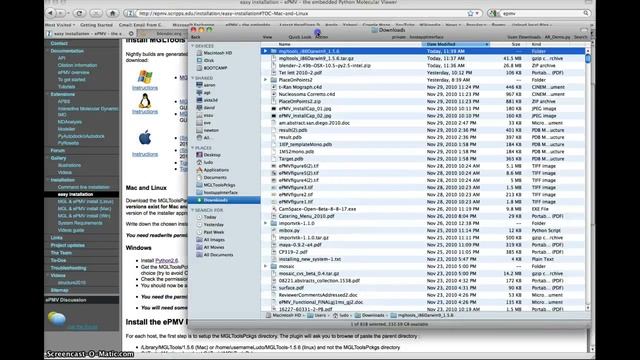The height and width of the screenshot is (360, 640).
Task: Click the search magnifier in the browser search box
Action: pyautogui.click(x=586, y=13)
